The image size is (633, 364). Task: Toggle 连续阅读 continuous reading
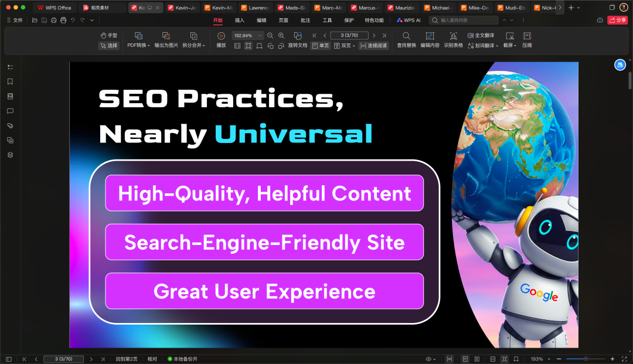373,46
